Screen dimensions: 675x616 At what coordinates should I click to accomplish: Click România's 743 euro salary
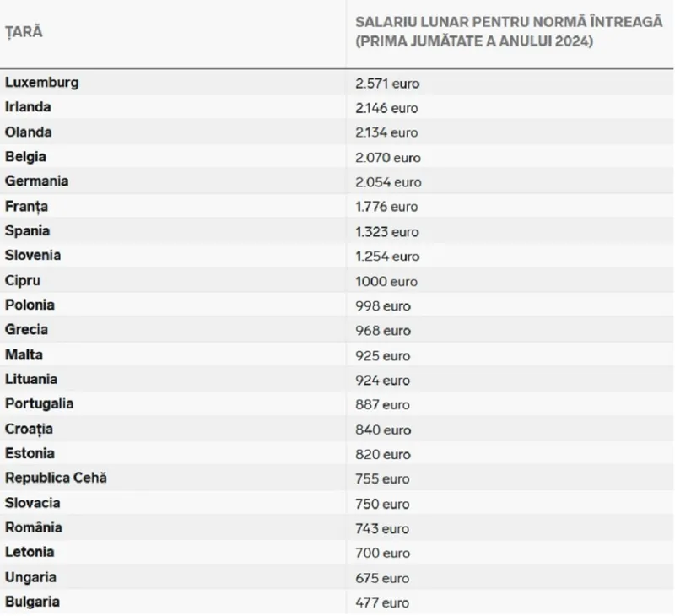[x=383, y=527]
